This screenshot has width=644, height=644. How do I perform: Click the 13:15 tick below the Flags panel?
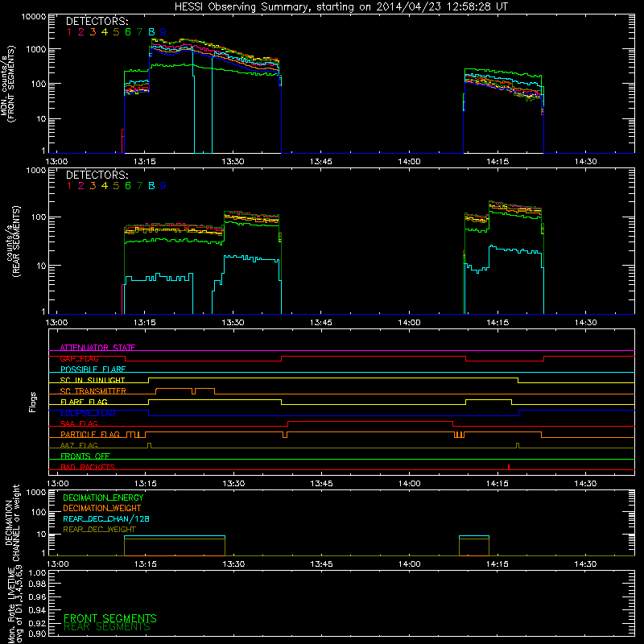146,484
